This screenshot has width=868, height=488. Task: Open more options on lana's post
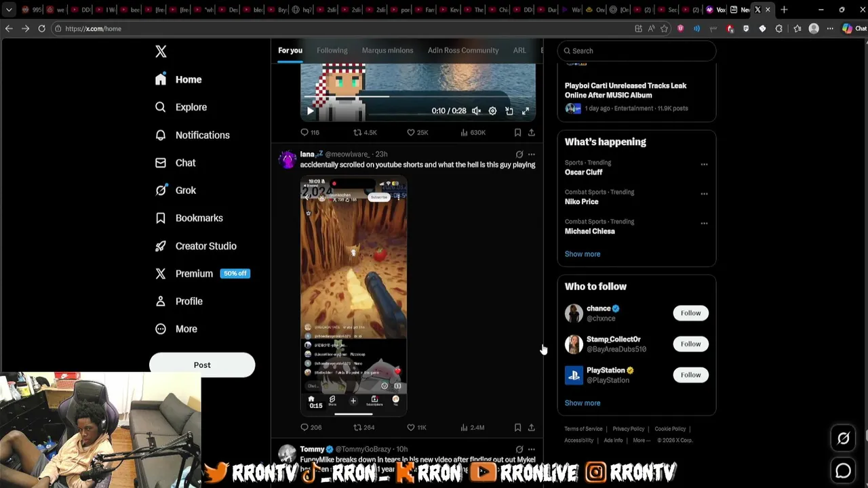(x=532, y=155)
